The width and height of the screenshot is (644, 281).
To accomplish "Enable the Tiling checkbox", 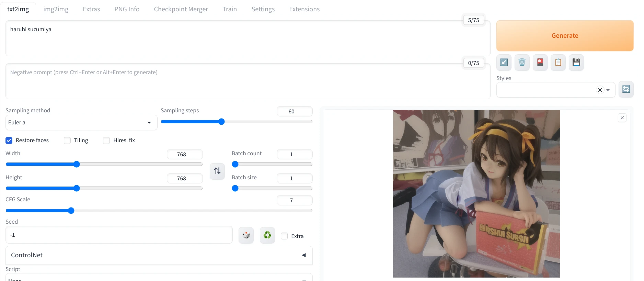I will (68, 140).
